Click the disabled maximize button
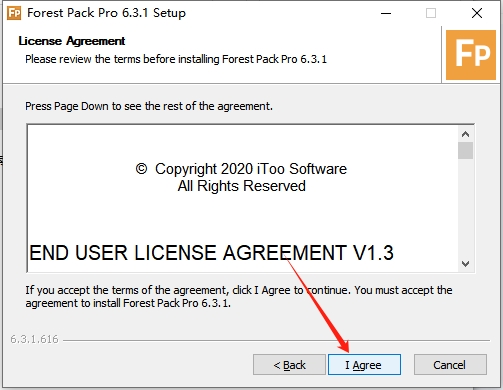Screen dimensions: 503x390 coord(431,13)
